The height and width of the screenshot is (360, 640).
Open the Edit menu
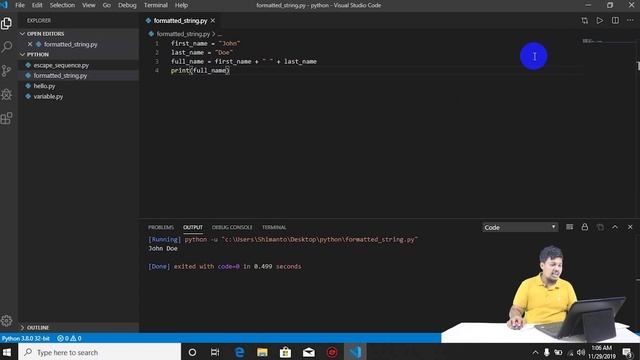point(37,5)
